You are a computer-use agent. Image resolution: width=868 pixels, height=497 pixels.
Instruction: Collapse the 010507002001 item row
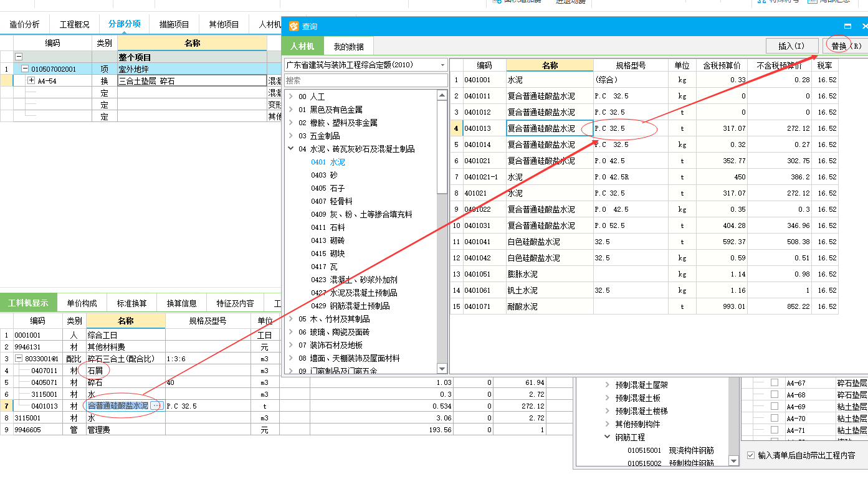point(25,69)
